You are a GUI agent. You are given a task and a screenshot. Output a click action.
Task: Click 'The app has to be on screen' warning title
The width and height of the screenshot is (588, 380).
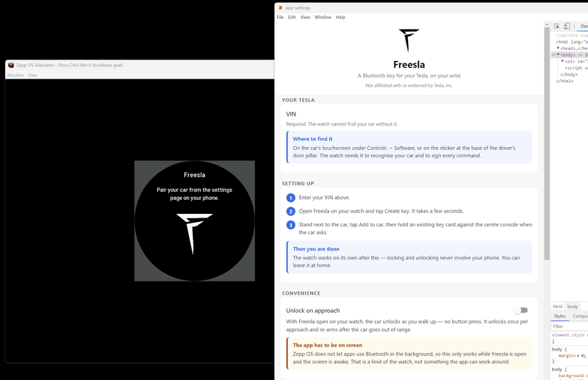pos(327,345)
